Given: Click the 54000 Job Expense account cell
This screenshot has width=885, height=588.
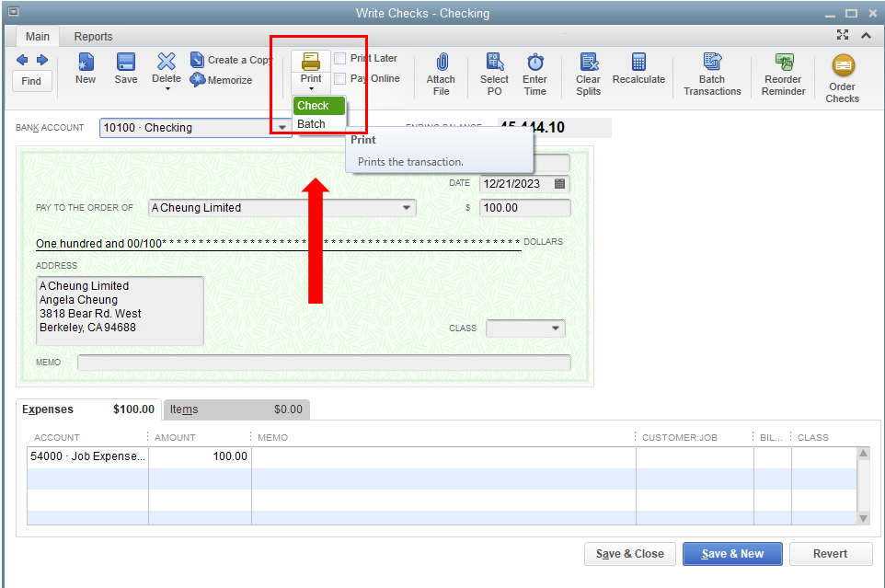Looking at the screenshot, I should tap(87, 456).
